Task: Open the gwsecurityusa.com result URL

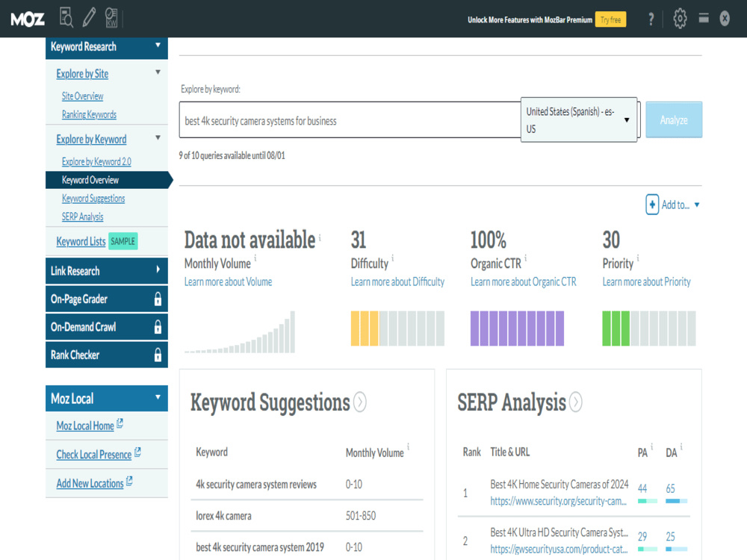Action: coord(559,549)
